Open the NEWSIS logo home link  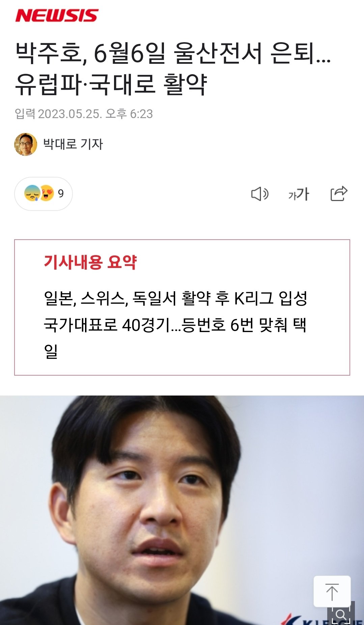tap(57, 16)
